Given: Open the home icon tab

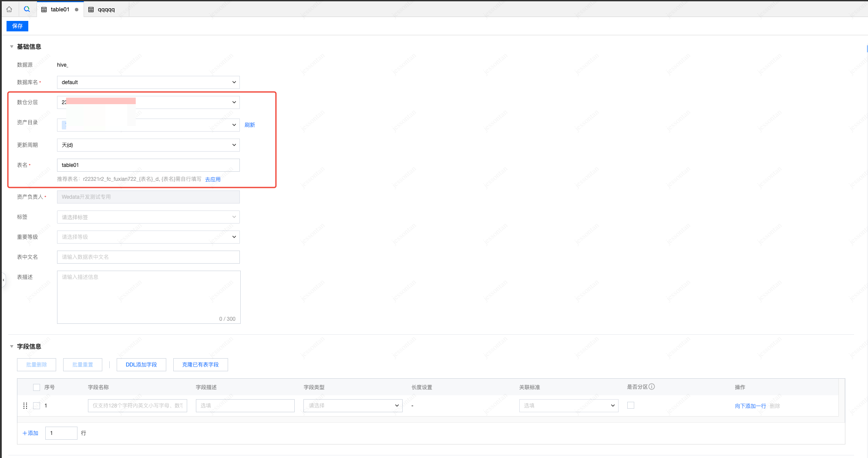Looking at the screenshot, I should 9,9.
